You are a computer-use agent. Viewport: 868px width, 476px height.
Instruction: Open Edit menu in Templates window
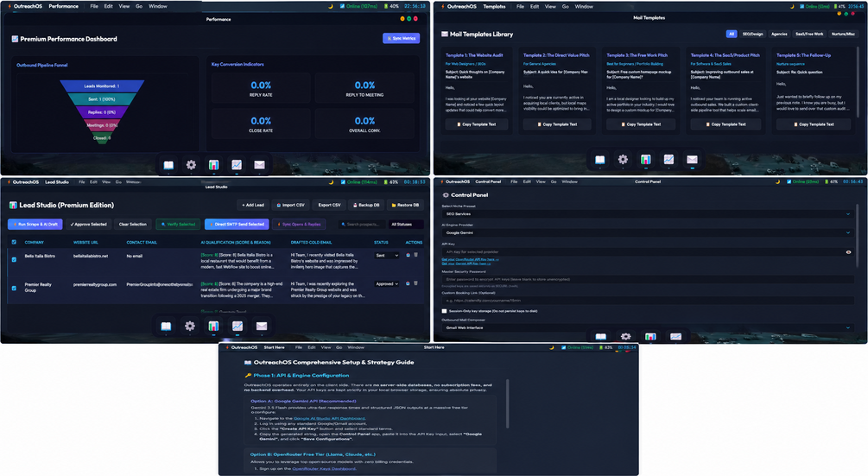point(535,7)
